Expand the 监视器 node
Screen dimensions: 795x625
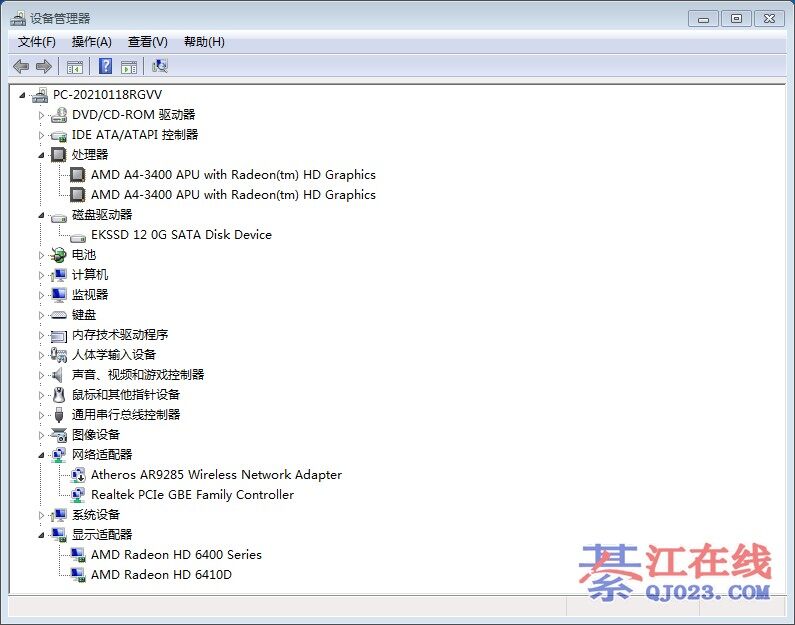(x=42, y=295)
